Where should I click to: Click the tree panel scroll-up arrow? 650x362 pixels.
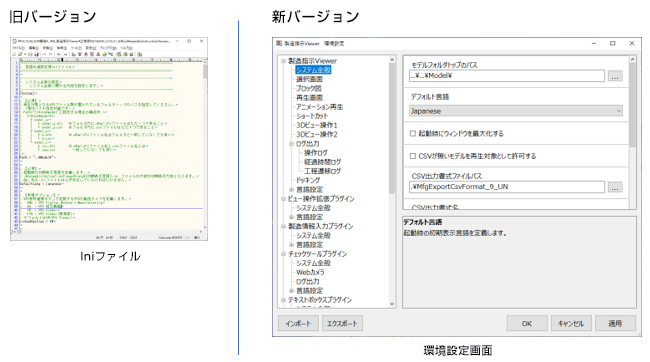392,60
